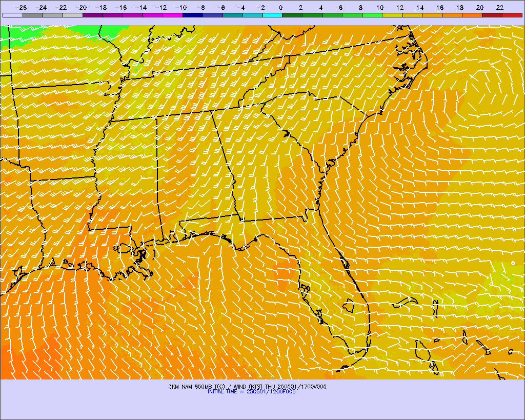Click the '-8' legend label

(200, 7)
